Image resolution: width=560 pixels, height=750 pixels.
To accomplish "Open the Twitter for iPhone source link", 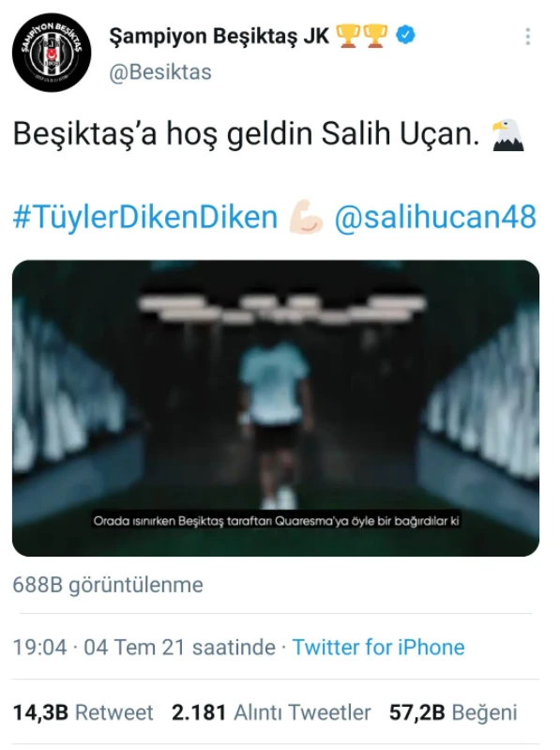I will tap(378, 647).
